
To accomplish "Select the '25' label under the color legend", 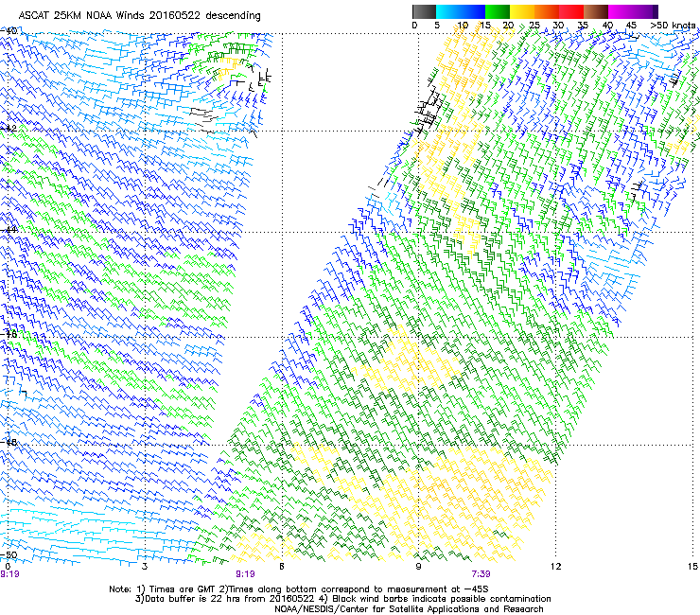I will 534,26.
